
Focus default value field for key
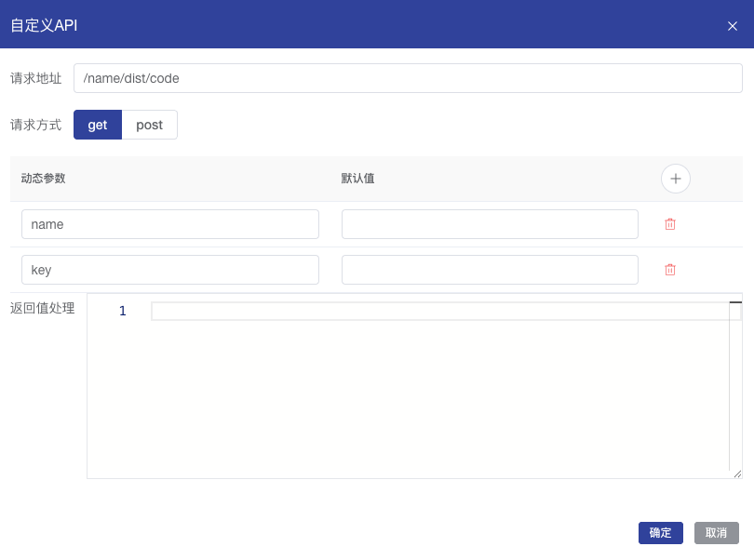pos(490,270)
